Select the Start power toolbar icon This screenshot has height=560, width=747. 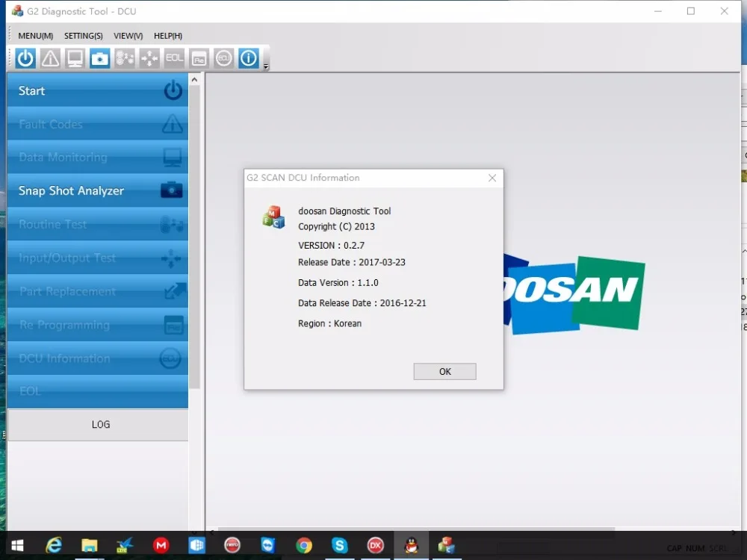pyautogui.click(x=25, y=57)
